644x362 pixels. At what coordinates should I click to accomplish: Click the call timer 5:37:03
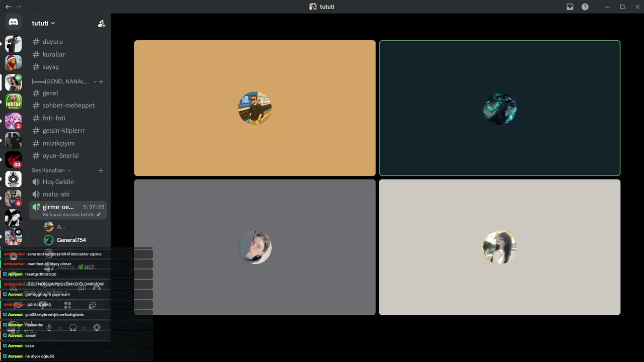94,207
